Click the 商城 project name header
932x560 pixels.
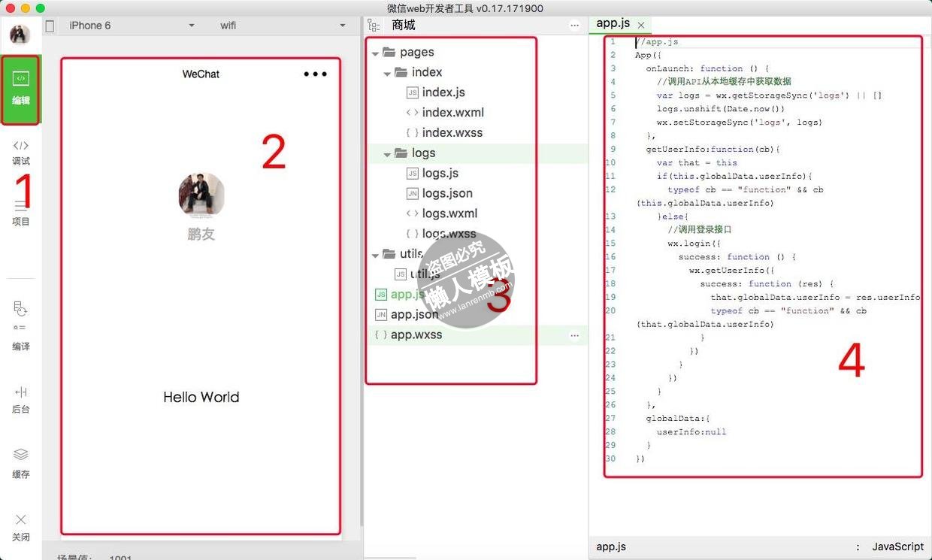click(x=404, y=26)
